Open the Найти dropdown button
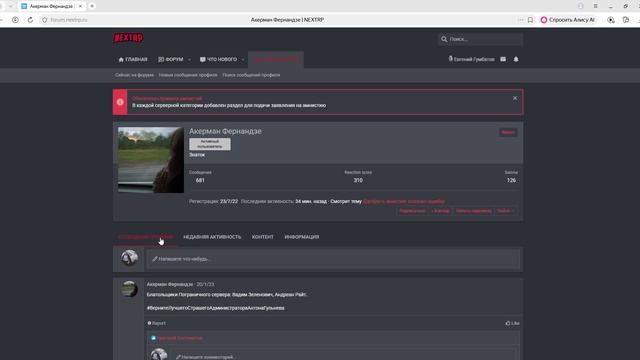The width and height of the screenshot is (640, 360). (x=506, y=211)
